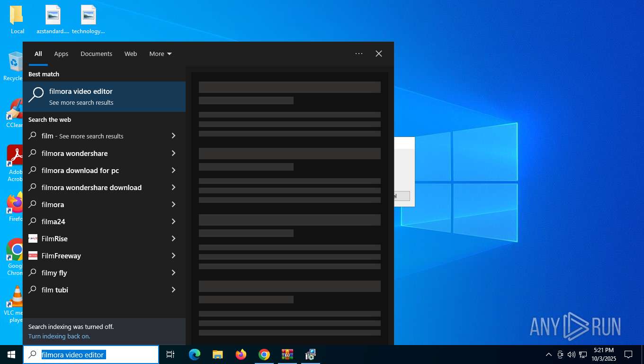Expand arrow for 'FilmFreeway'
The height and width of the screenshot is (364, 644).
point(174,255)
